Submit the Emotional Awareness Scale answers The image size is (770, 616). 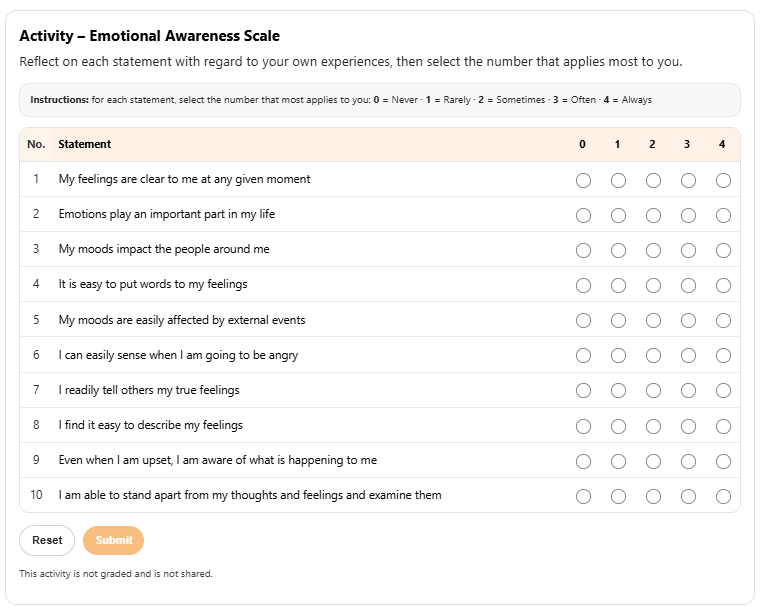point(114,540)
